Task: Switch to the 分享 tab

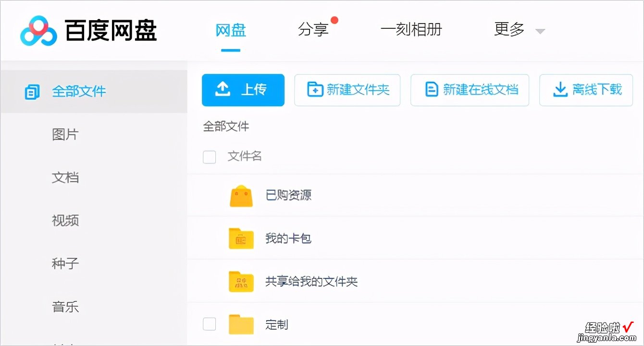Action: 313,30
